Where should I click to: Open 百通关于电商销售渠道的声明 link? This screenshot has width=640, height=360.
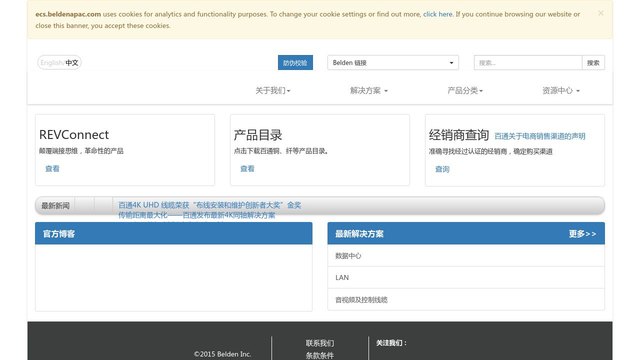540,136
